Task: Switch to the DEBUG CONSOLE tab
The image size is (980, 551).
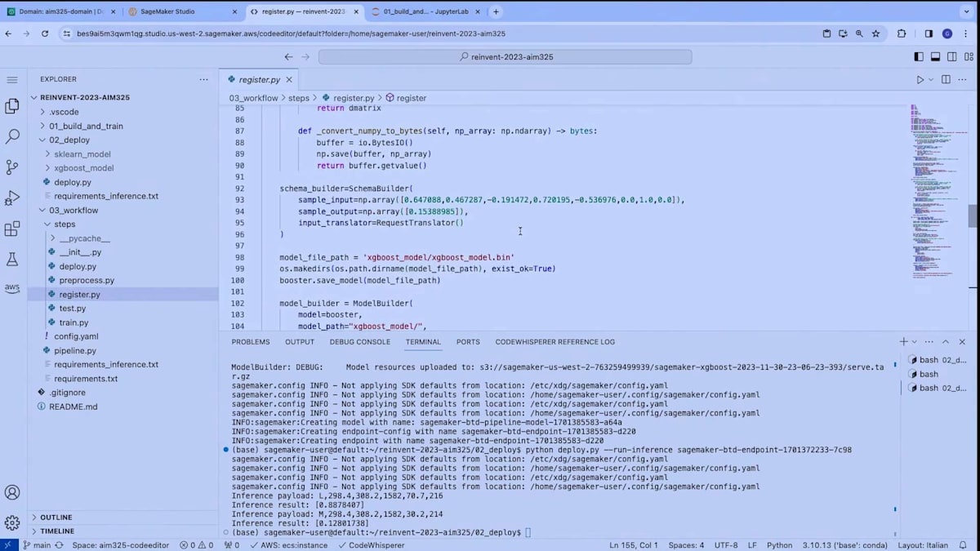Action: pyautogui.click(x=359, y=341)
